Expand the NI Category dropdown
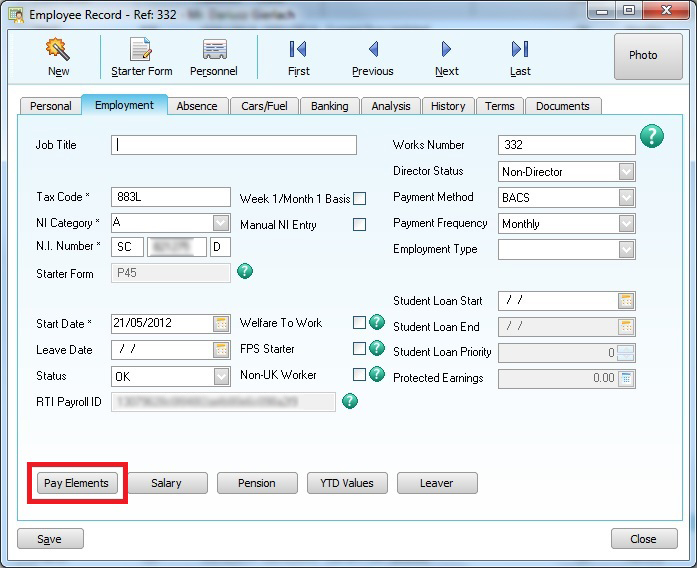 [x=220, y=223]
